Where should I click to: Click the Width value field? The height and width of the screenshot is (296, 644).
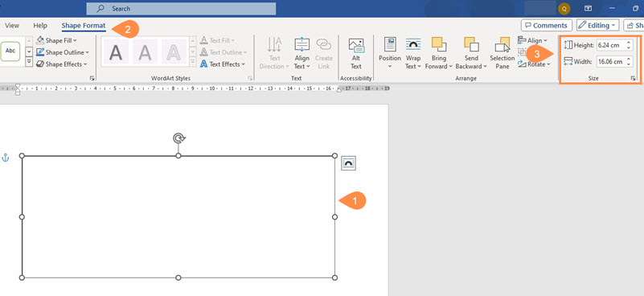pos(611,62)
